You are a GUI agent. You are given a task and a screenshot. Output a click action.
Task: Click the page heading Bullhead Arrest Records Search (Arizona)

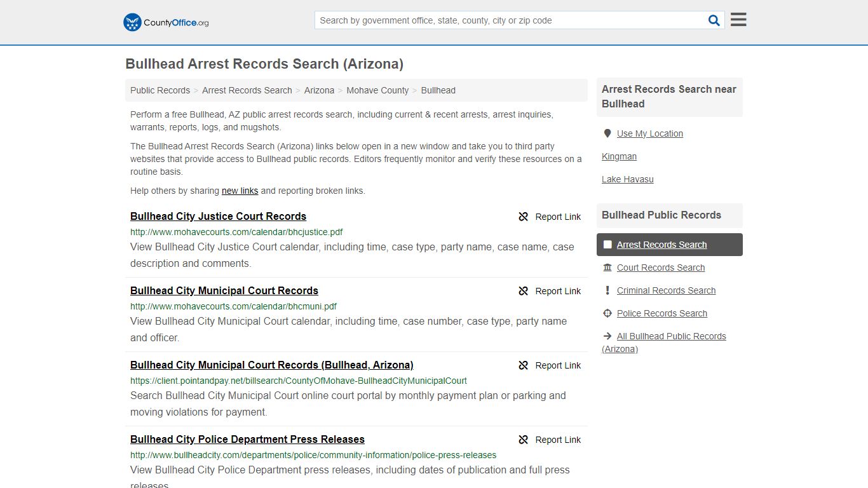264,64
